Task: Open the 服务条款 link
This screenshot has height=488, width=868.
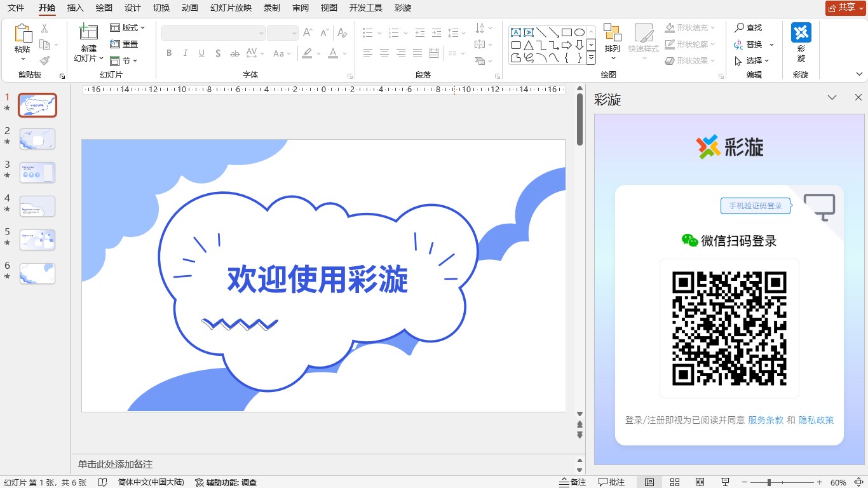Action: [766, 420]
